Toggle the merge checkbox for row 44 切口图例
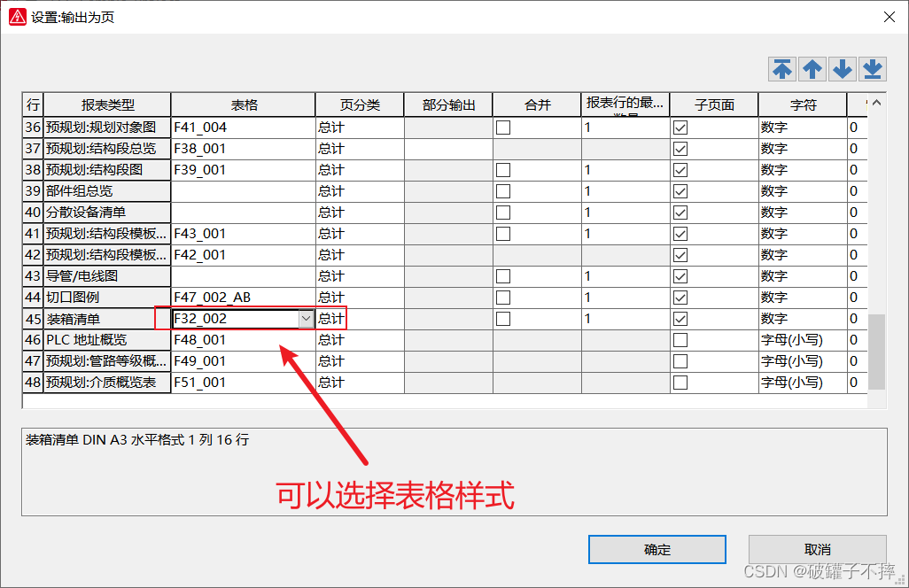 (503, 298)
